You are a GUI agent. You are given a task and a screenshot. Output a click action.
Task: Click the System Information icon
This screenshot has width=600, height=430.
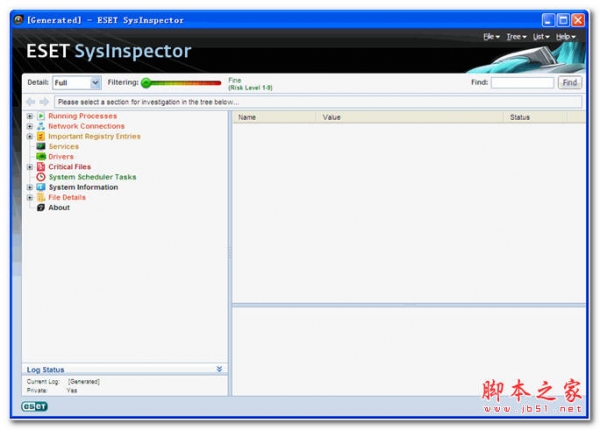coord(41,187)
